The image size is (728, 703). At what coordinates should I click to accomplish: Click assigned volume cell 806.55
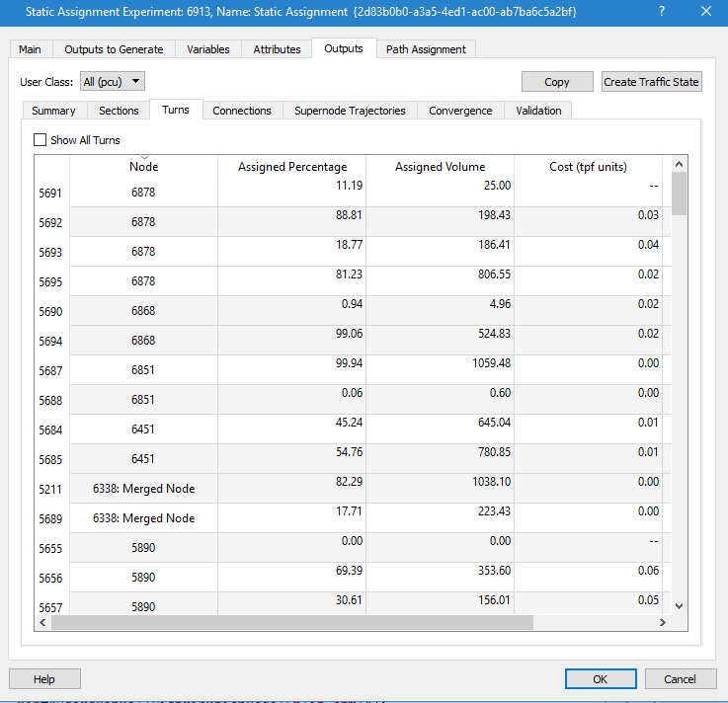click(x=440, y=281)
